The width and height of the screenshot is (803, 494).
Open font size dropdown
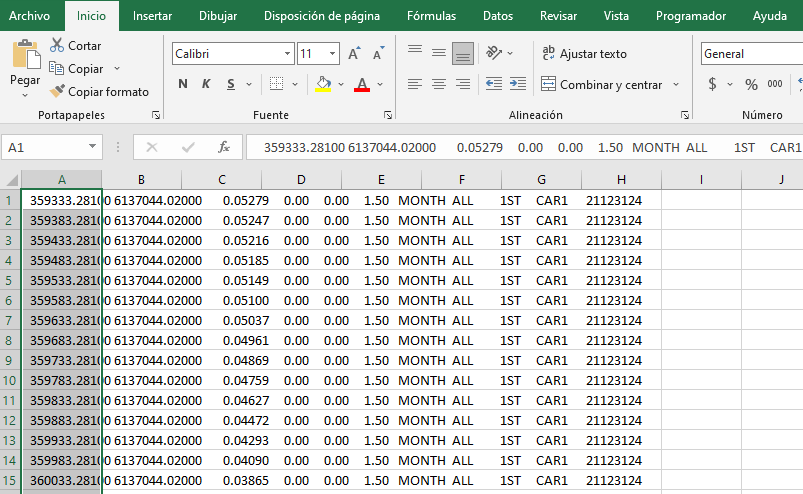pyautogui.click(x=332, y=53)
